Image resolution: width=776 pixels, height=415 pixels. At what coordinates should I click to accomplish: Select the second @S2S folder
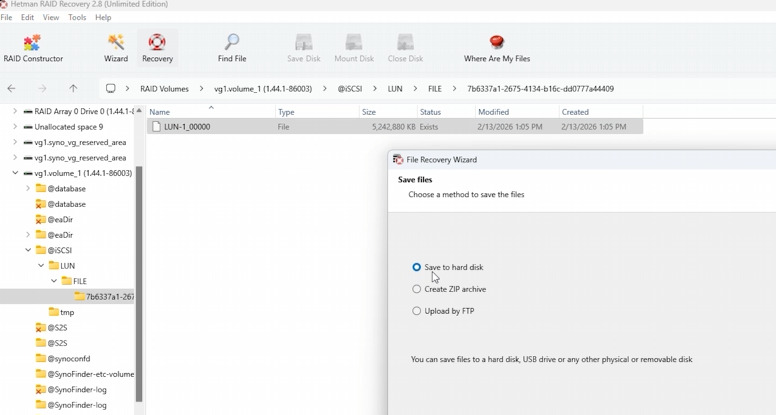click(51, 343)
